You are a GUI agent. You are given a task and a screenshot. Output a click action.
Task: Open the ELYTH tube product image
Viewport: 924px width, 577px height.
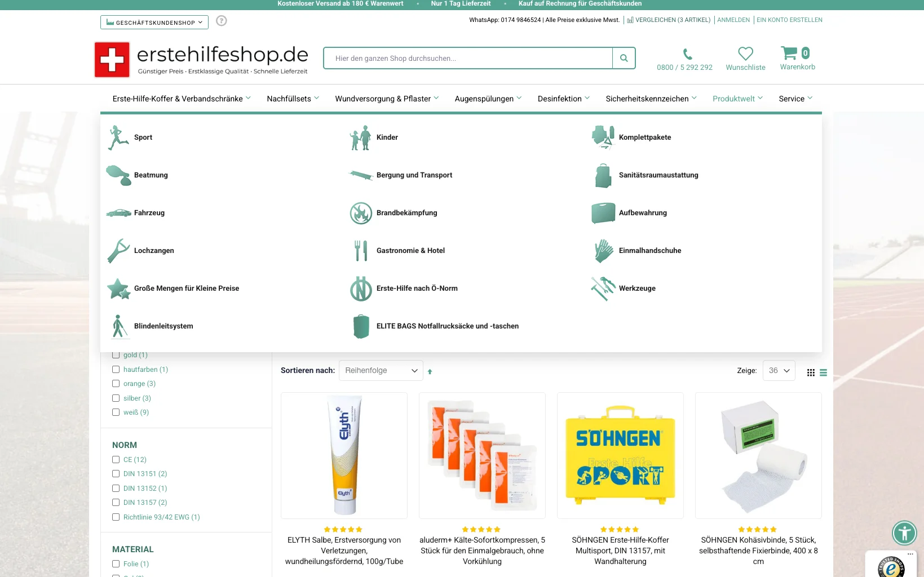344,455
